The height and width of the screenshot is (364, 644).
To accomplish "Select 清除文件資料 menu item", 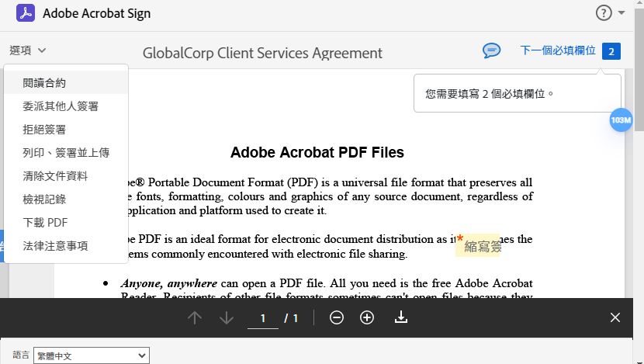I will (66, 176).
